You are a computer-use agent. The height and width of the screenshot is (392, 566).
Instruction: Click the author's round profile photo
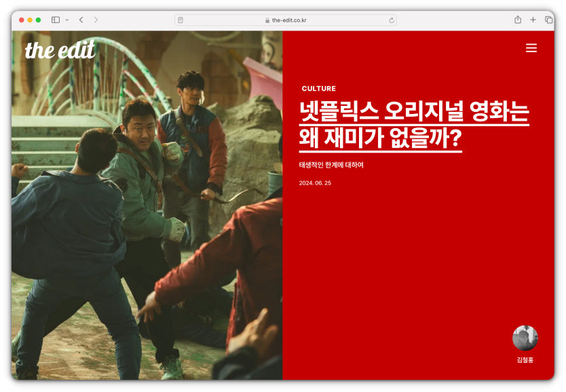click(525, 338)
